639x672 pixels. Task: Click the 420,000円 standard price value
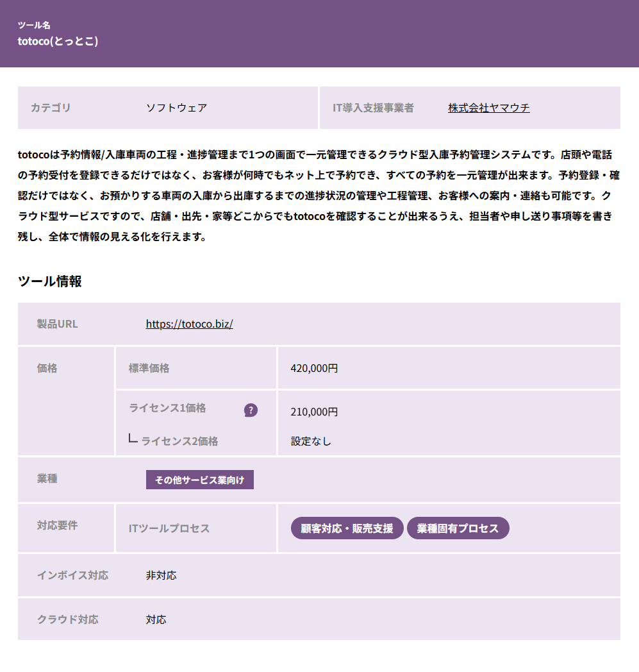pyautogui.click(x=314, y=368)
